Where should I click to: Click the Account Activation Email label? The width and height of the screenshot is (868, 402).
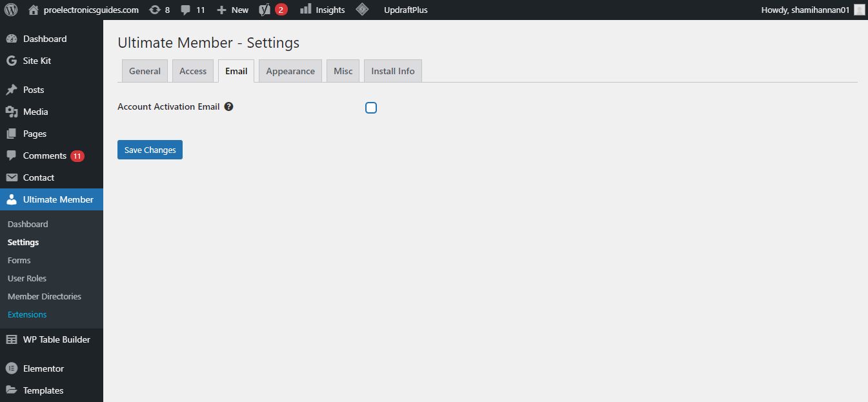[x=168, y=107]
